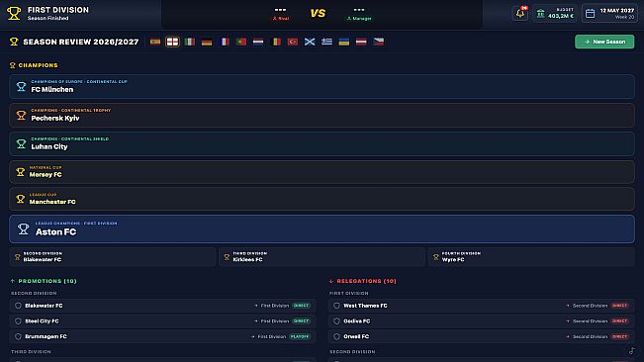
Task: Select the Austria flag
Action: [361, 42]
